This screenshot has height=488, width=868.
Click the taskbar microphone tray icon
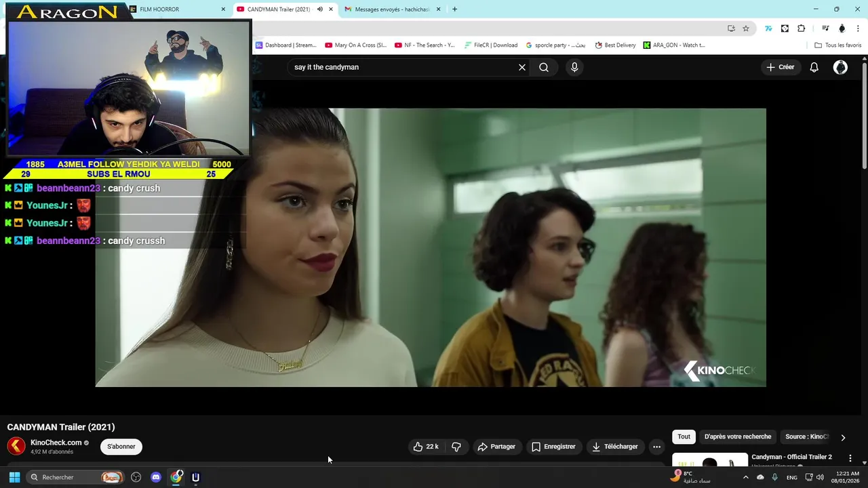coord(774,477)
